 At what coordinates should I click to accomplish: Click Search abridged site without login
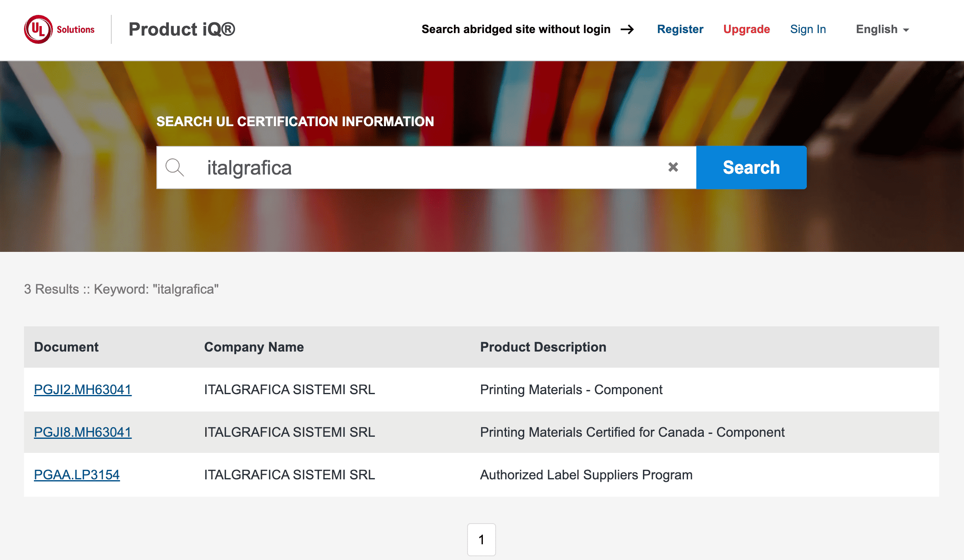click(x=516, y=29)
